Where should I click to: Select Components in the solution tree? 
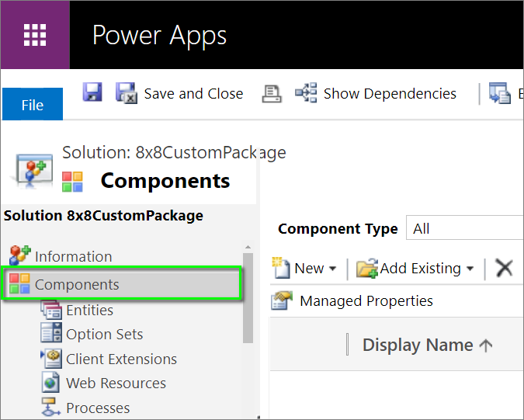(121, 283)
